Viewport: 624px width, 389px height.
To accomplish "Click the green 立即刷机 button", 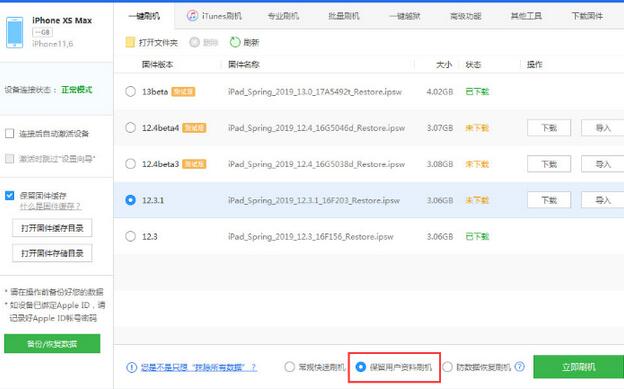I will point(579,367).
